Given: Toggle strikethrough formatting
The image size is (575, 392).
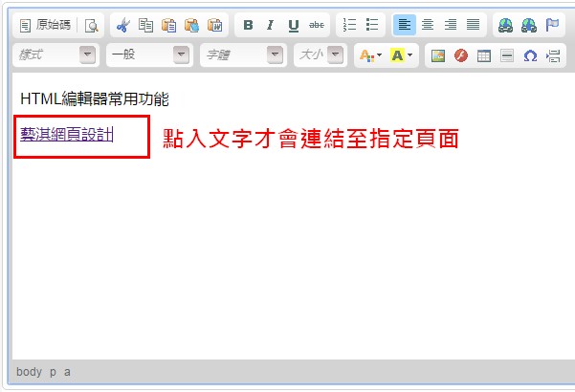Looking at the screenshot, I should [316, 25].
